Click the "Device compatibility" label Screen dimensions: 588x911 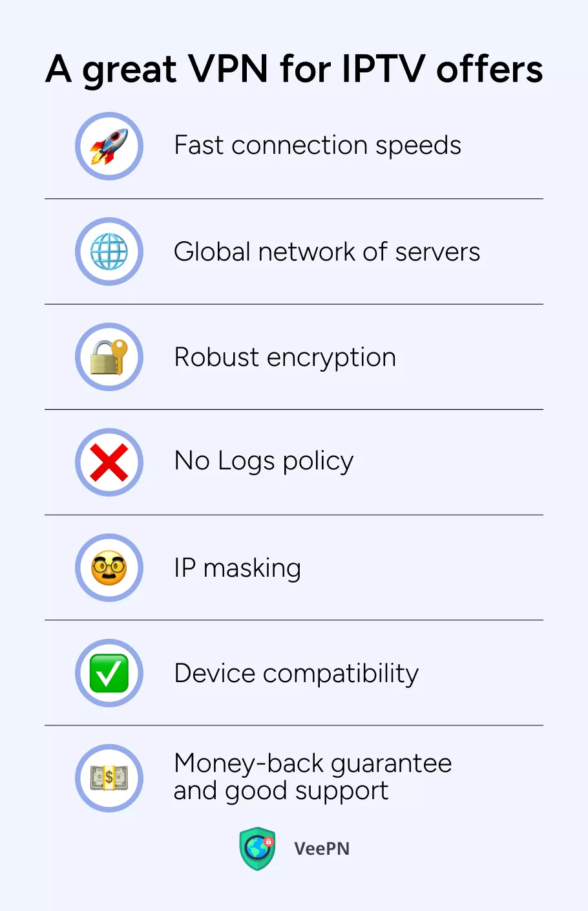tap(297, 674)
